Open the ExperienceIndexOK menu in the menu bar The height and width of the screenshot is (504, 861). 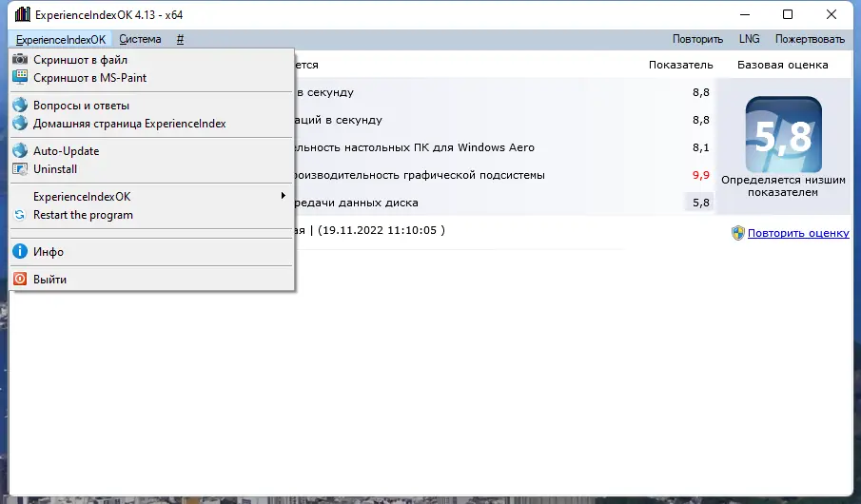(60, 40)
